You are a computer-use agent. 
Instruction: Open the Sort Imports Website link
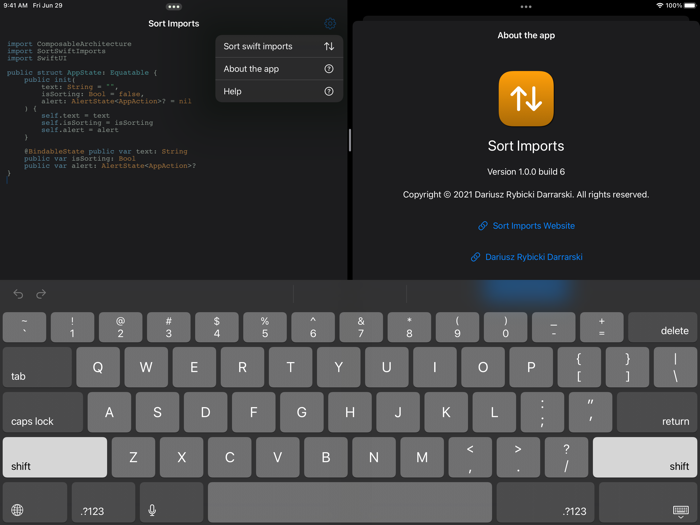[x=526, y=226]
